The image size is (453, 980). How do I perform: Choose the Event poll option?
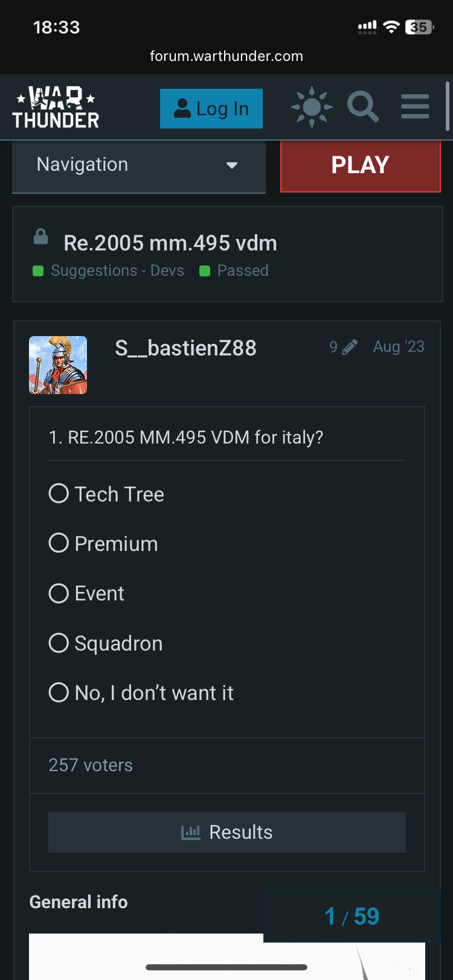click(59, 593)
